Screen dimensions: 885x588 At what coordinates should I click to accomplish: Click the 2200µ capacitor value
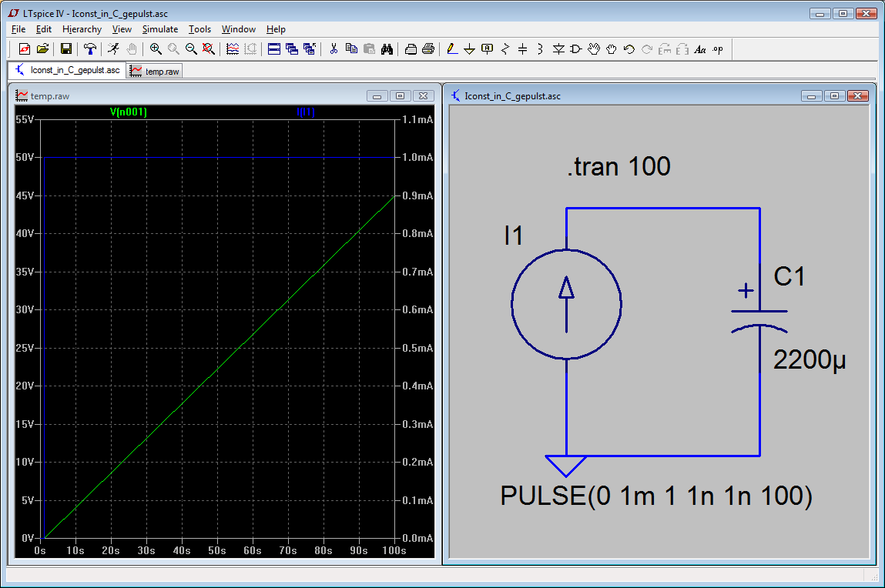pos(809,359)
